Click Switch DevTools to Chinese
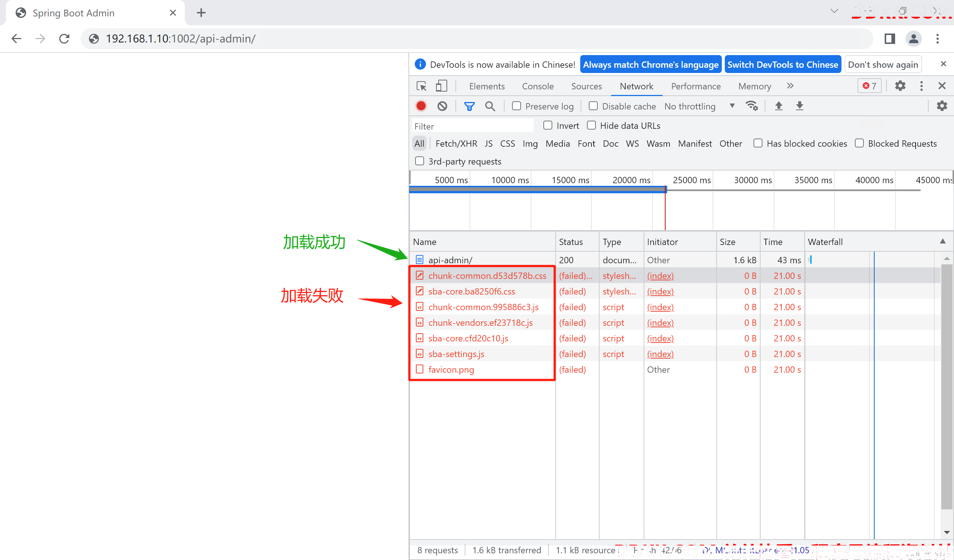Viewport: 954px width, 560px height. point(783,65)
